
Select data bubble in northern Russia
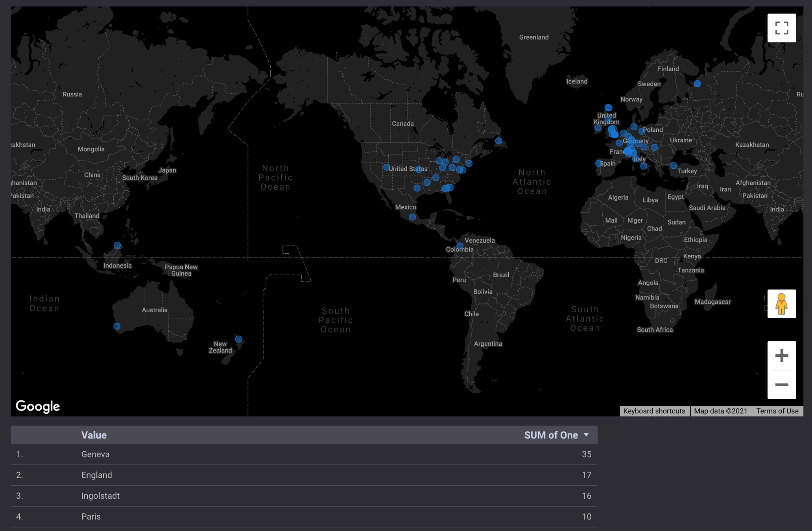tap(697, 84)
